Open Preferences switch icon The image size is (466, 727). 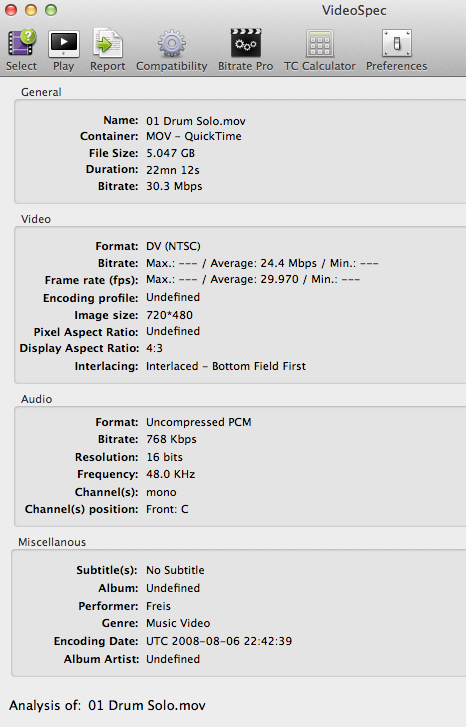pos(397,44)
